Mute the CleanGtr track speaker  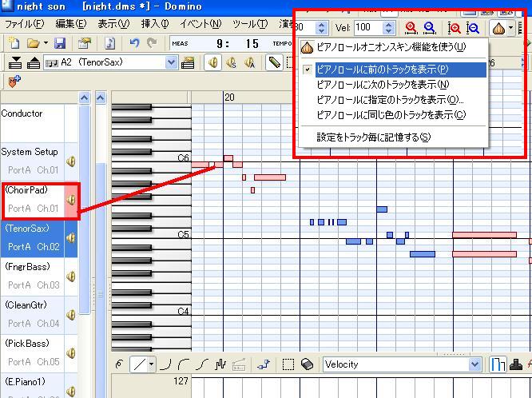[x=71, y=315]
